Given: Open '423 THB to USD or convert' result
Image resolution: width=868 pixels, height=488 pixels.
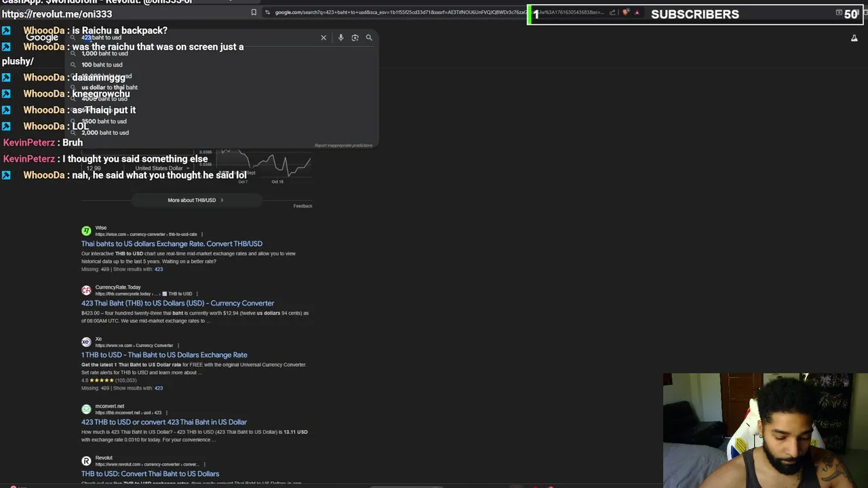Looking at the screenshot, I should coord(164,422).
